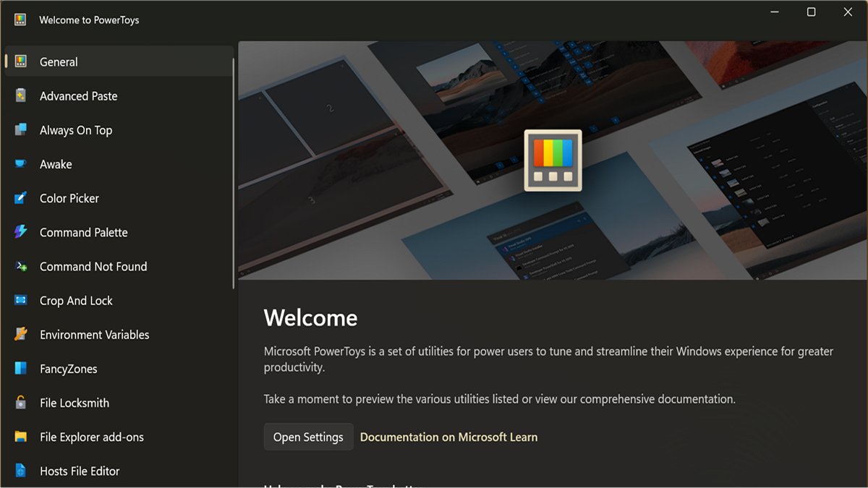Click the large PowerToys logo in the banner
Viewport: 868px width, 488px height.
click(553, 160)
